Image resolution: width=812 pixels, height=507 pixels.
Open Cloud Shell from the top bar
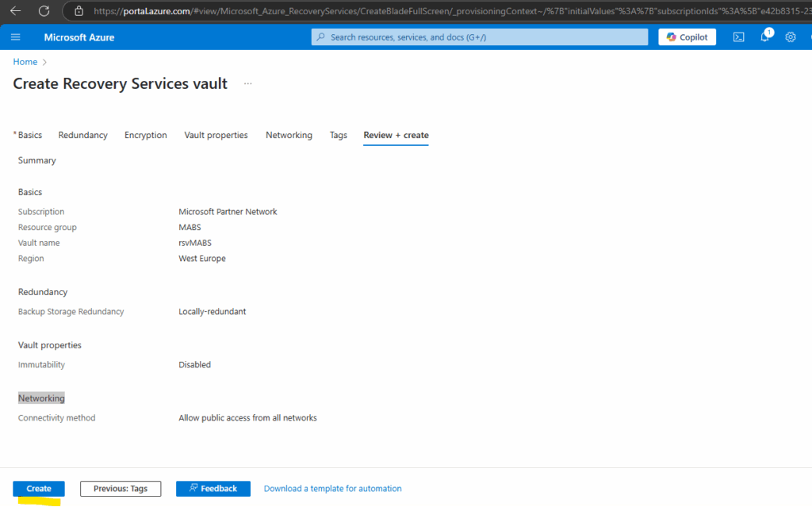tap(738, 37)
